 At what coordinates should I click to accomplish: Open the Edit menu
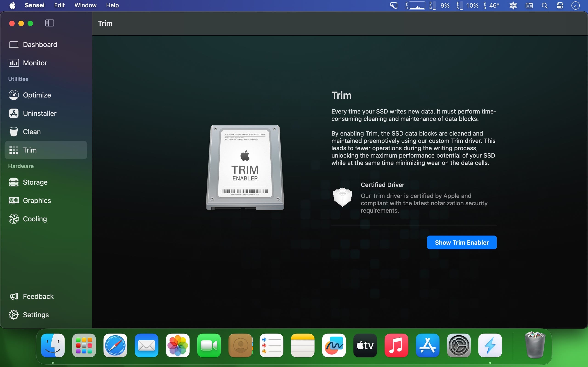point(59,5)
